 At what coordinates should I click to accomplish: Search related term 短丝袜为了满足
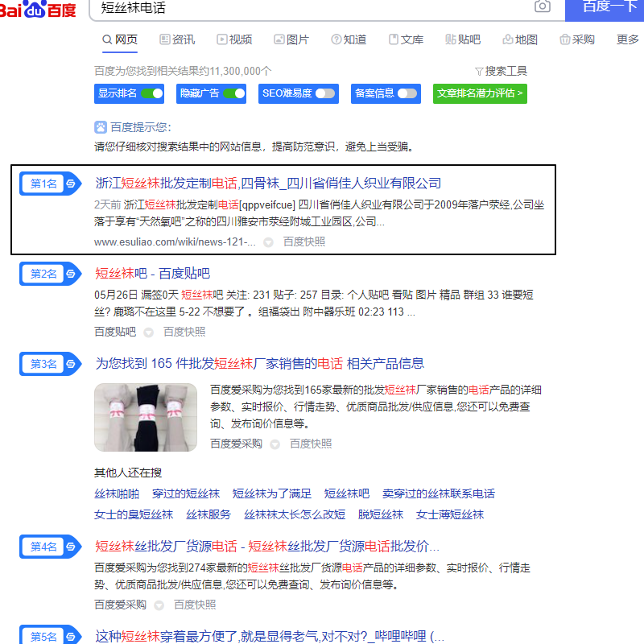[x=272, y=493]
